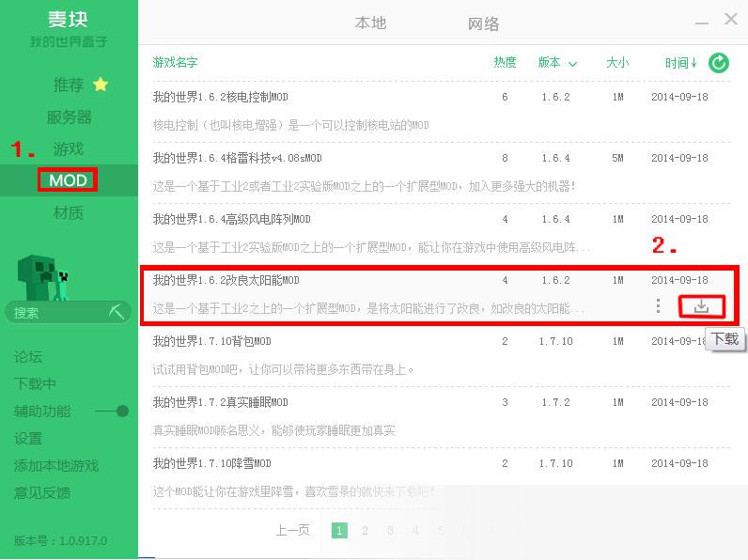
Task: Click the green refresh icon
Action: coord(719,63)
